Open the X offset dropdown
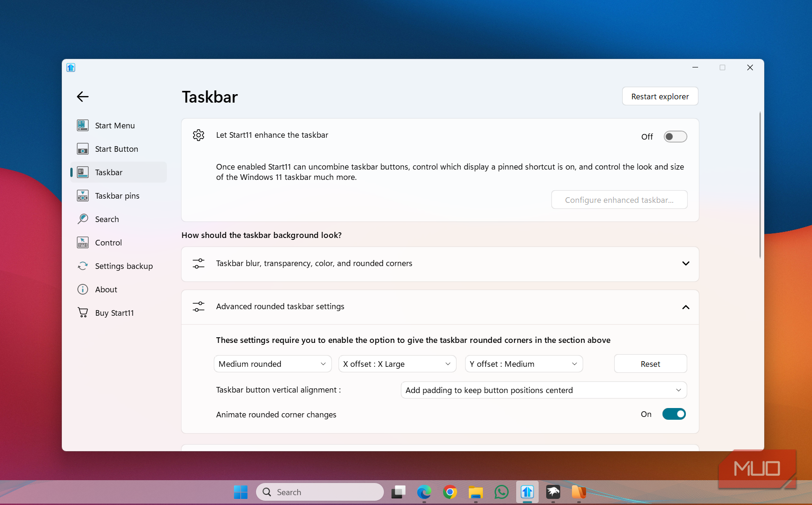 pyautogui.click(x=397, y=364)
